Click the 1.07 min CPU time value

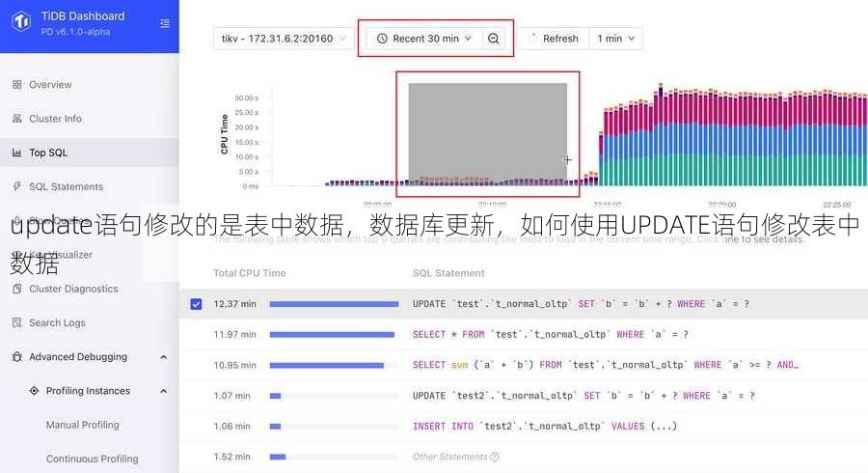231,396
